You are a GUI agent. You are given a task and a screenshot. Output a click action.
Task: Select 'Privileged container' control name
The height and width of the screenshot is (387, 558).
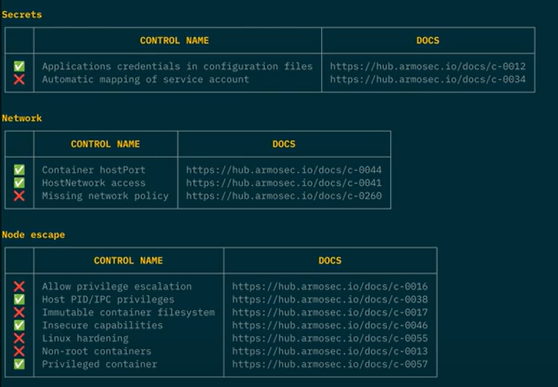100,364
